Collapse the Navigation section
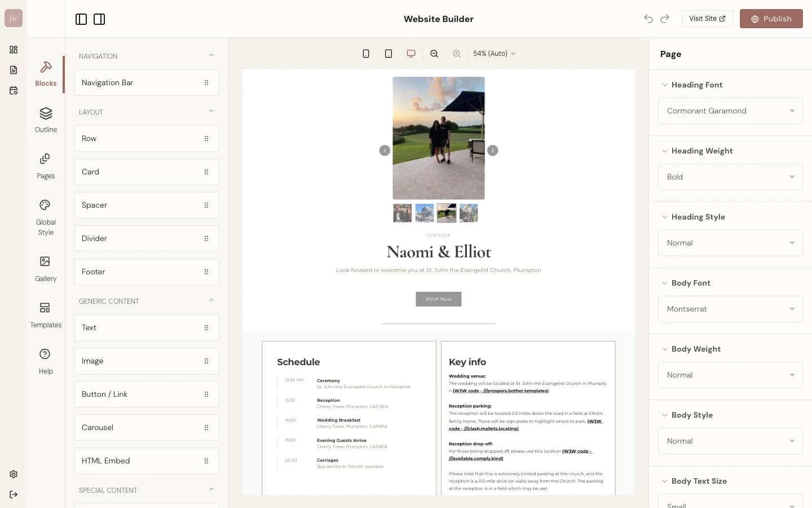The height and width of the screenshot is (508, 812). point(211,55)
